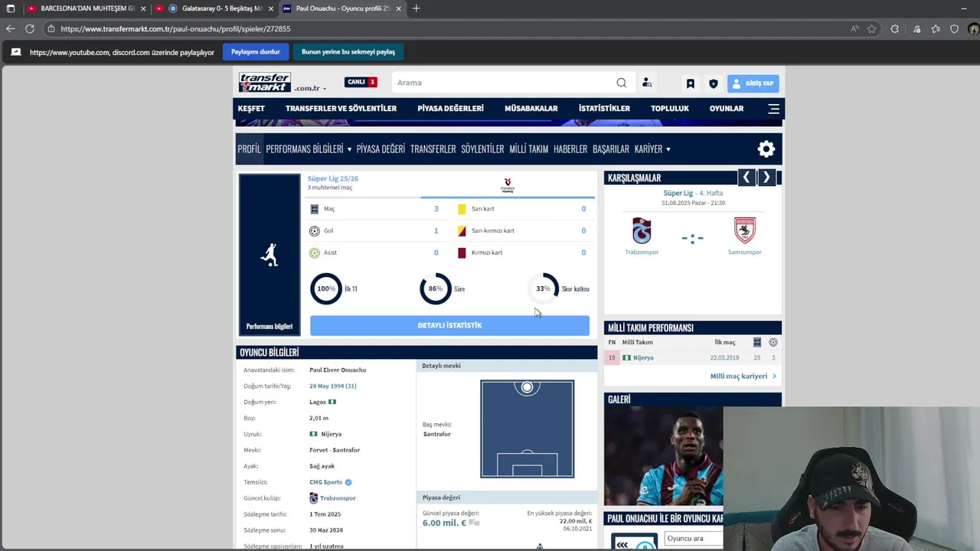Open a new browser tab
The width and height of the screenshot is (980, 551).
(x=416, y=8)
